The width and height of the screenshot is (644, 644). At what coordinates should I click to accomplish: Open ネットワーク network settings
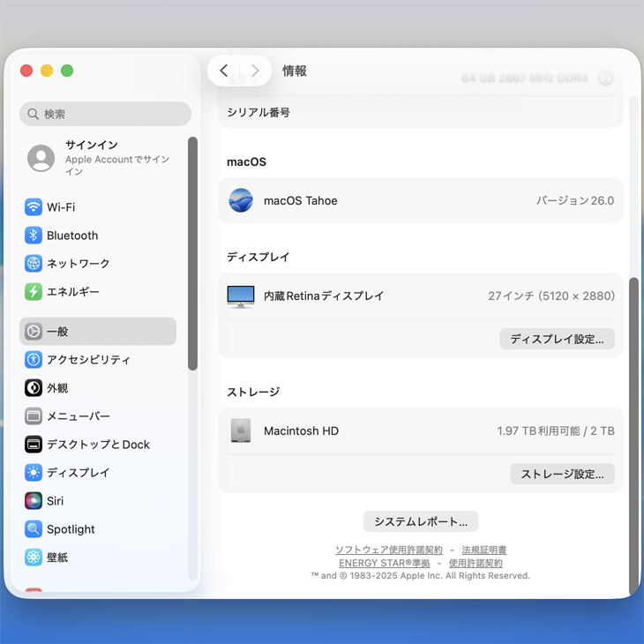pyautogui.click(x=78, y=264)
